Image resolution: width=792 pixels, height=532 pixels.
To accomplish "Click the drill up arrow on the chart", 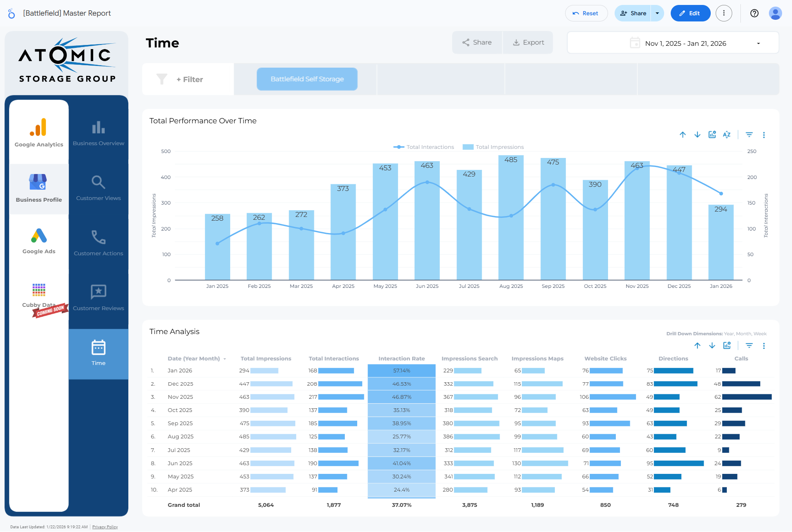I will (683, 135).
